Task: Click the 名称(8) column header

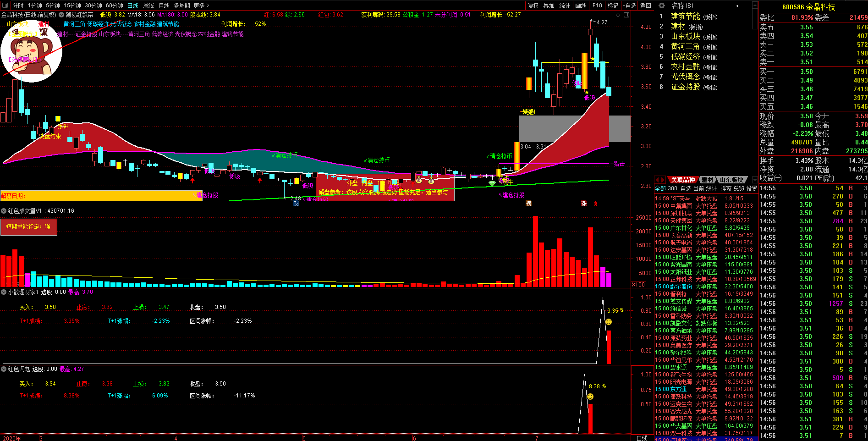Action: point(681,6)
